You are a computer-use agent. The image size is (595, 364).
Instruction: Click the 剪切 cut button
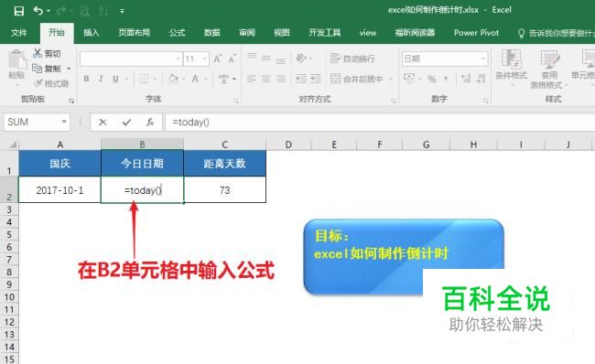(47, 53)
